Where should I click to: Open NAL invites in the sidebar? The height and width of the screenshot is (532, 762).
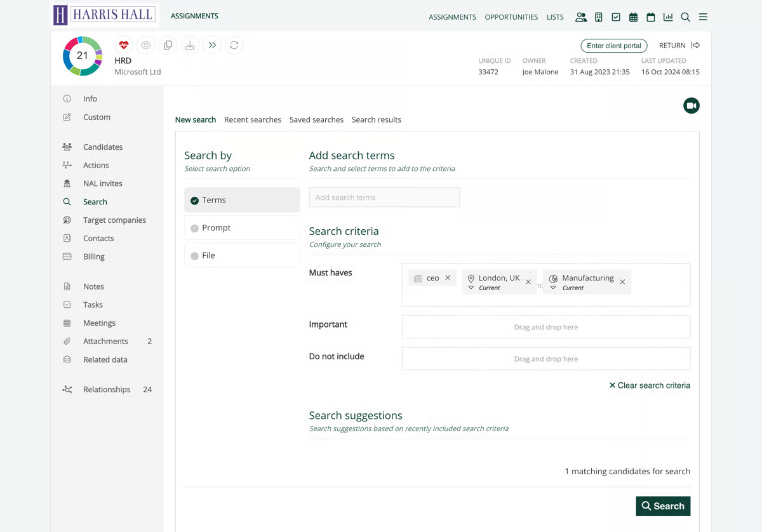tap(102, 184)
